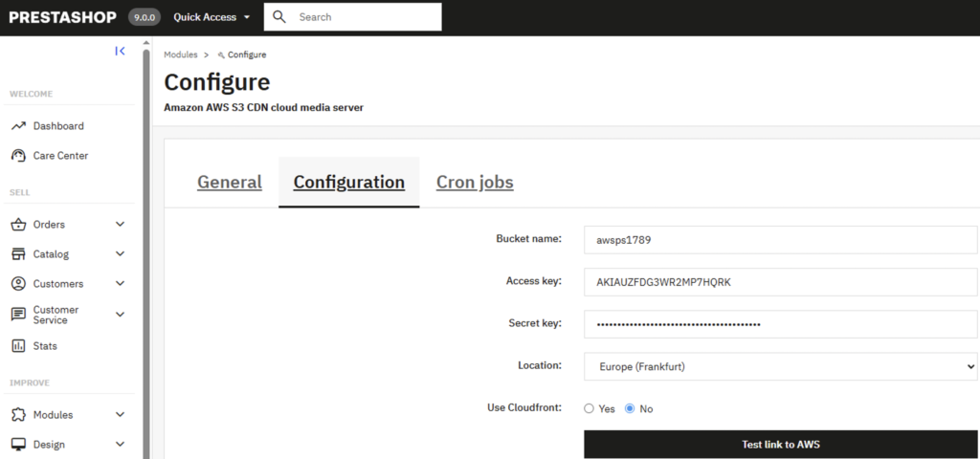Expand the Modules submenu chevron
This screenshot has height=459, width=980.
120,415
